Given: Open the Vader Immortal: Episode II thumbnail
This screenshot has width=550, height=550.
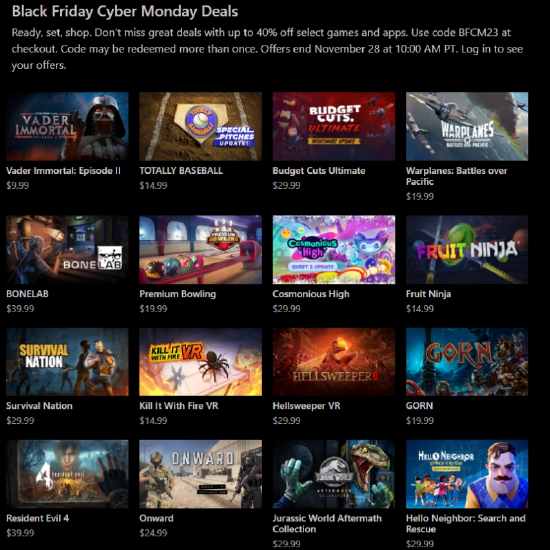Looking at the screenshot, I should point(67,126).
